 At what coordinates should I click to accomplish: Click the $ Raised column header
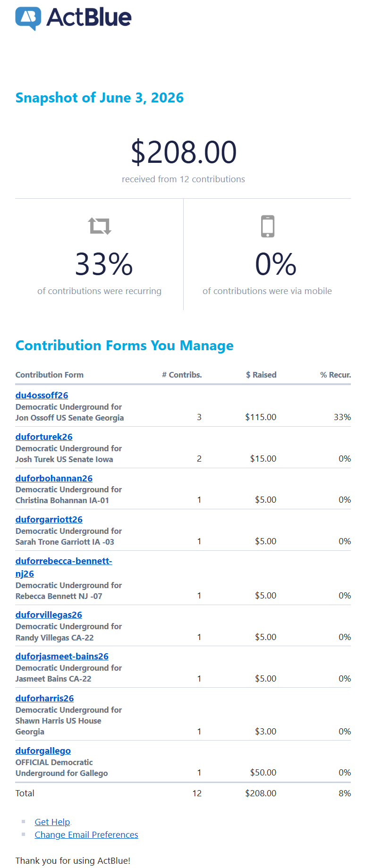[x=261, y=375]
